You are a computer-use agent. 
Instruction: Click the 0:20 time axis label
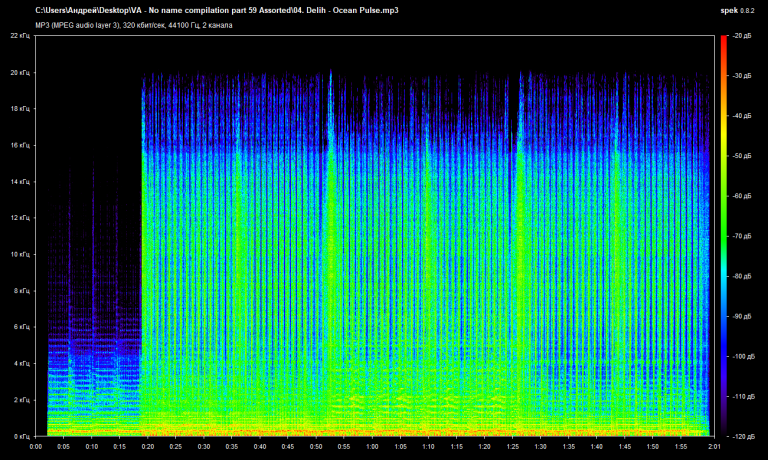coord(148,447)
